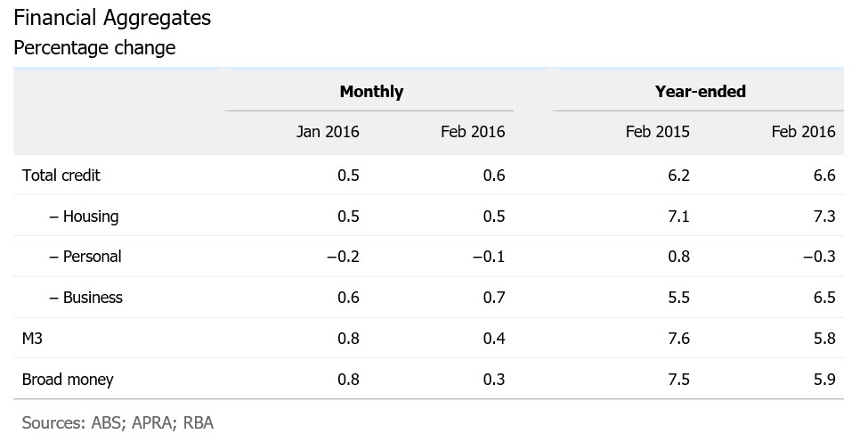
Task: Select Personal year-ended Feb 2016 value −0.3
Action: click(820, 258)
